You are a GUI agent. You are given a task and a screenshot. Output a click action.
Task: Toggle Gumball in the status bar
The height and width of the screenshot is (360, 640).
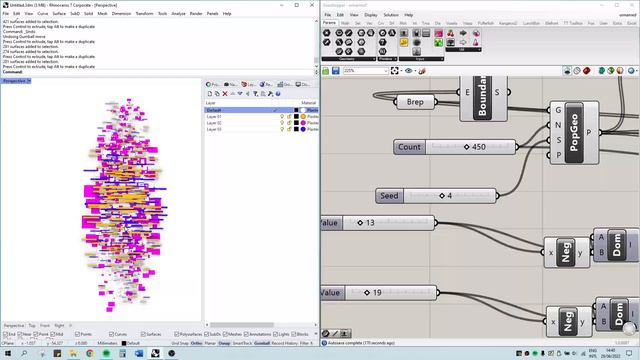[x=262, y=343]
